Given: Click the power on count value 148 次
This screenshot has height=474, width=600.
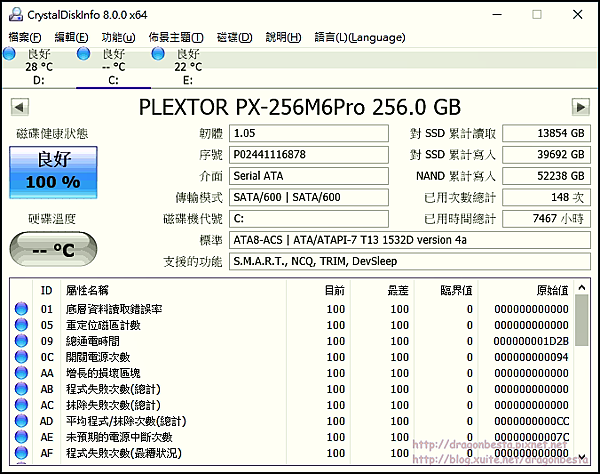Looking at the screenshot, I should (x=546, y=197).
